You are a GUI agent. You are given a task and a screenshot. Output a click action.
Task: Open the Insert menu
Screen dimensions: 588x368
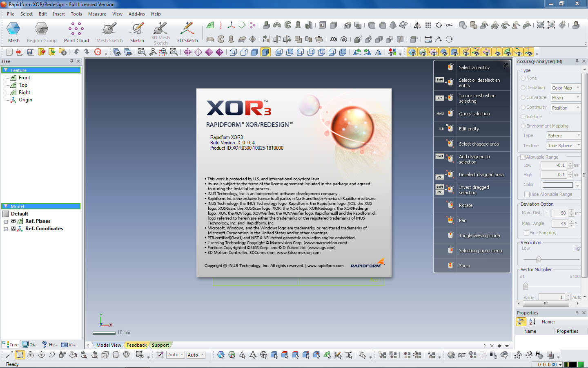click(59, 14)
